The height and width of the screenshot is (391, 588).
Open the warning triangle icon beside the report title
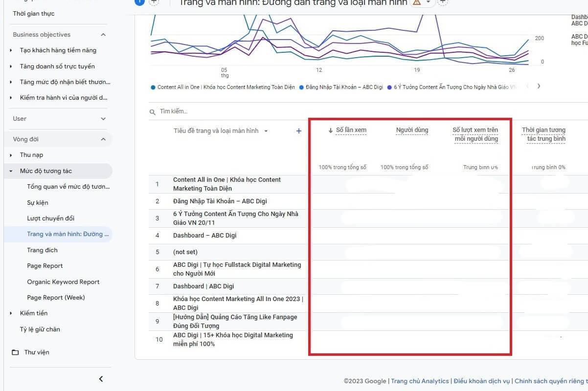coord(417,2)
